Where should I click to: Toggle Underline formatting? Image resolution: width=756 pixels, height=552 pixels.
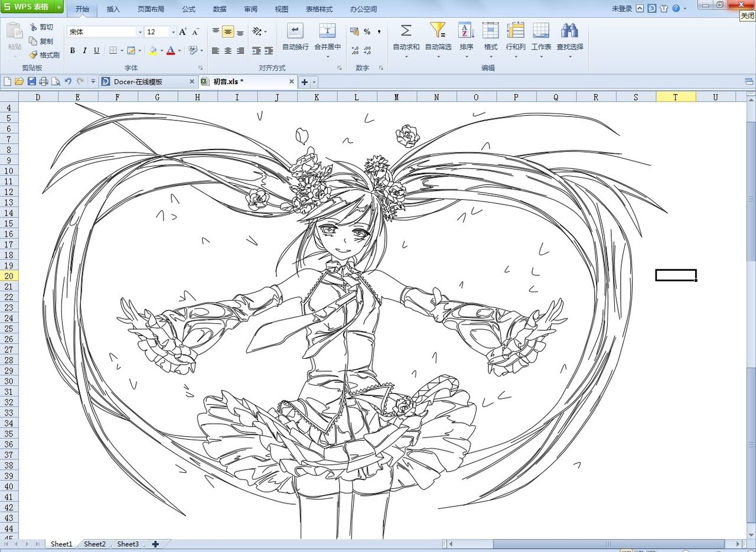point(97,51)
